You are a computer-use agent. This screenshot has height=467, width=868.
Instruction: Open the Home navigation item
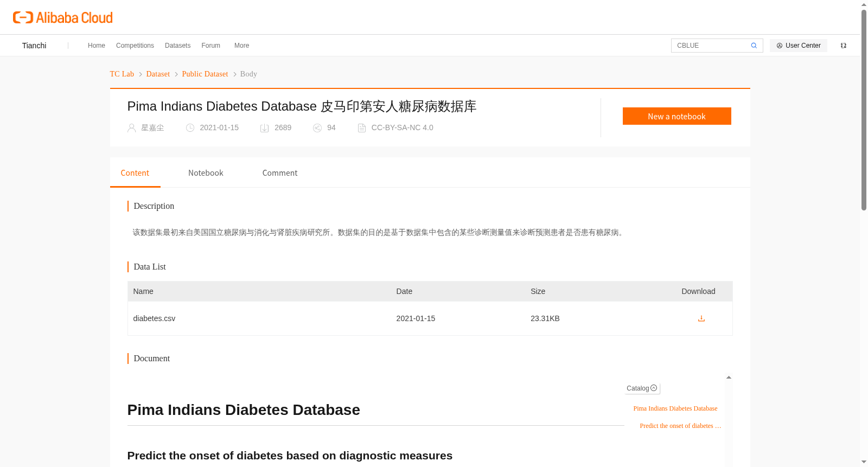tap(97, 46)
